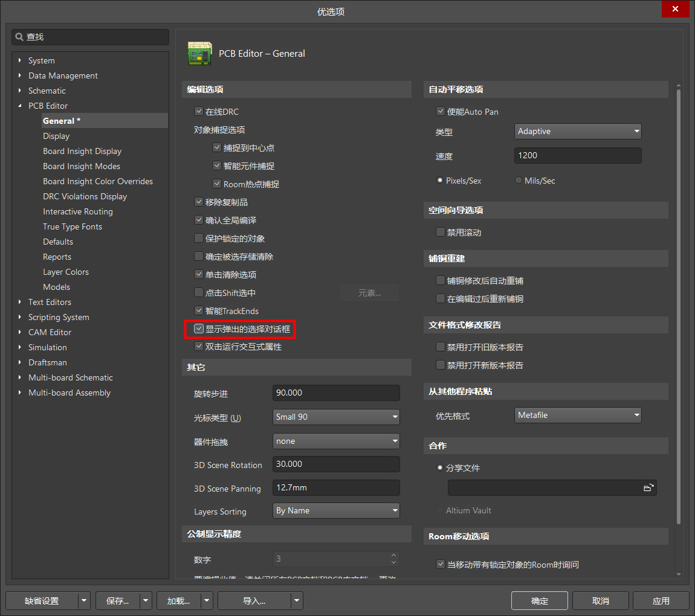The height and width of the screenshot is (616, 695).
Task: Click the 应用 button
Action: tap(661, 601)
